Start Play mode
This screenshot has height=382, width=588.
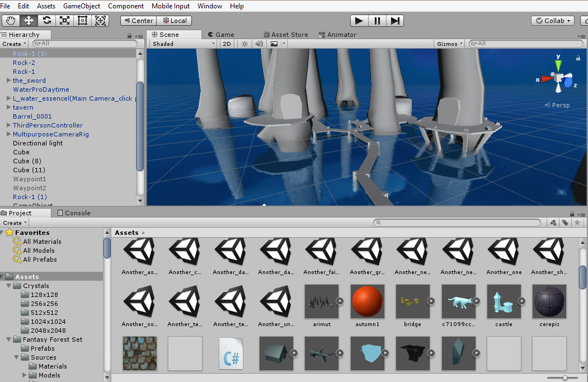(359, 21)
